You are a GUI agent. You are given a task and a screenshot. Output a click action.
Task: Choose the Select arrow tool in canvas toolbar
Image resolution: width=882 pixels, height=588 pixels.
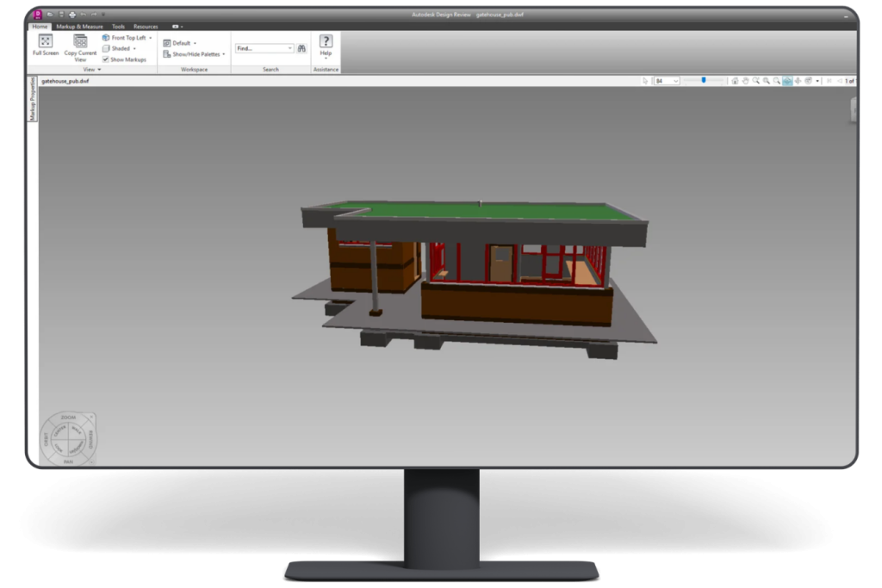point(645,81)
